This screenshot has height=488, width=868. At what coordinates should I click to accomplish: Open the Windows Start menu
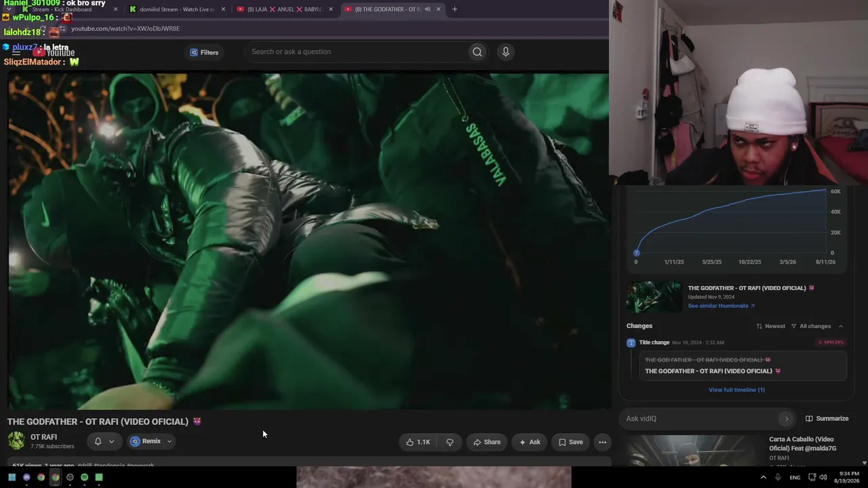(12, 477)
